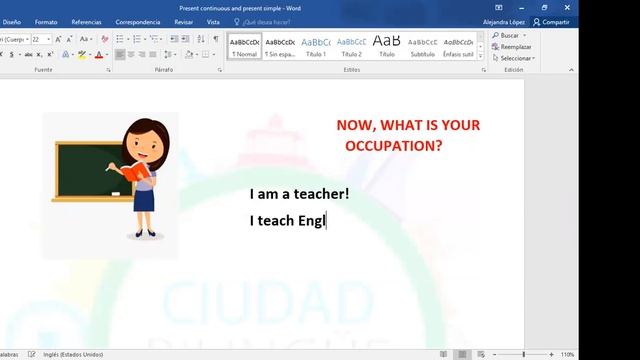
Task: Insert a numbered list
Action: [x=137, y=39]
